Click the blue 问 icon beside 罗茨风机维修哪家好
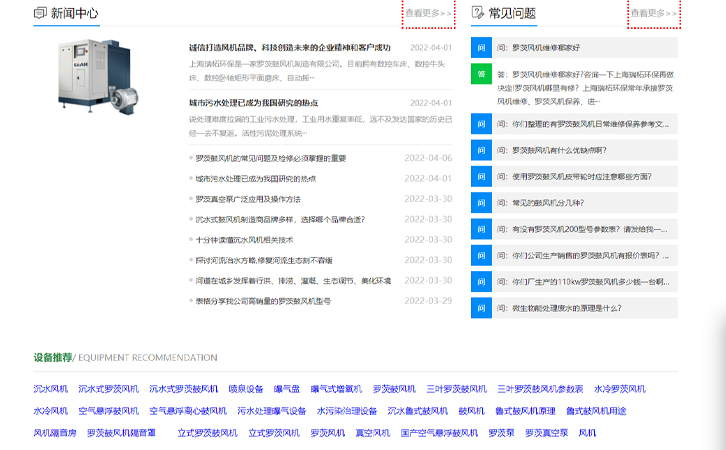Image resolution: width=726 pixels, height=450 pixels. click(x=481, y=47)
